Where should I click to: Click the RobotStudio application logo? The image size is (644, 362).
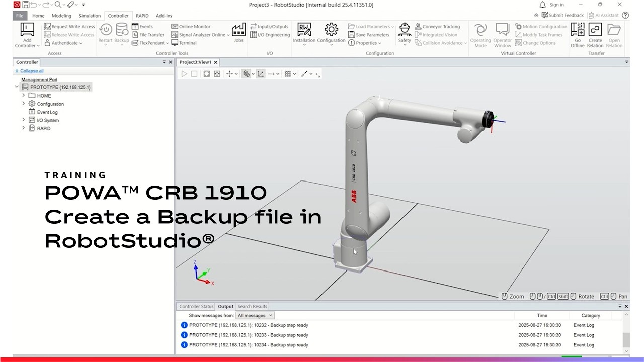(17, 5)
